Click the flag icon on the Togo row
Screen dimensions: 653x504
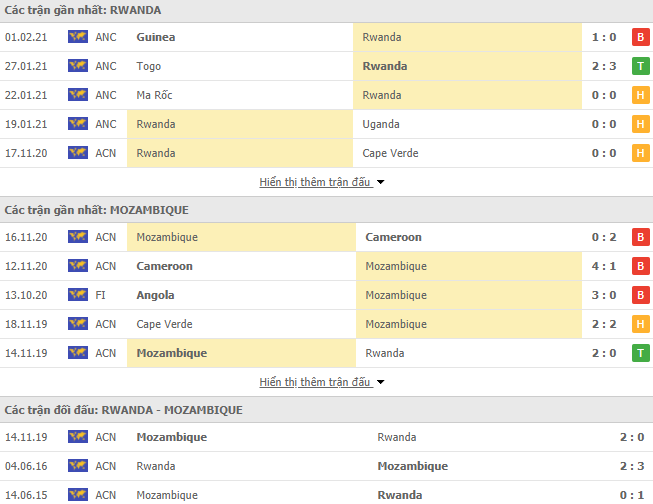(x=78, y=66)
